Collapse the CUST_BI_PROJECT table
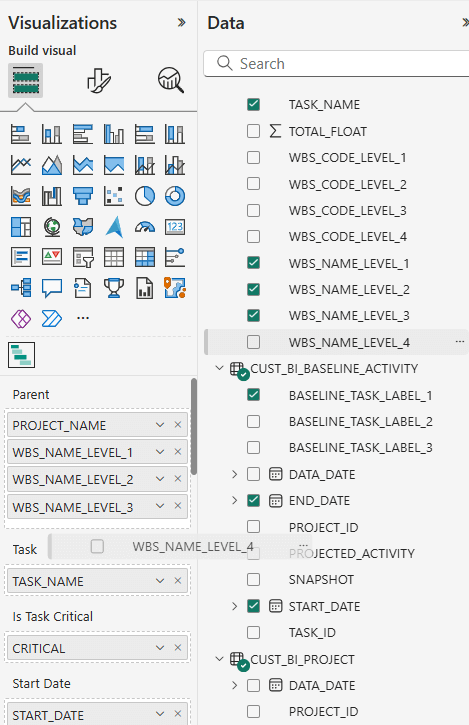469x725 pixels. [220, 659]
